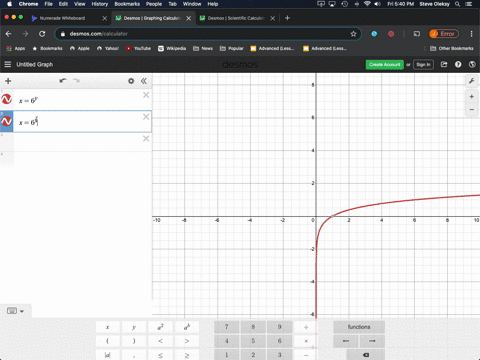480x360 pixels.
Task: Open Other Bookmarks folder
Action: [x=452, y=48]
